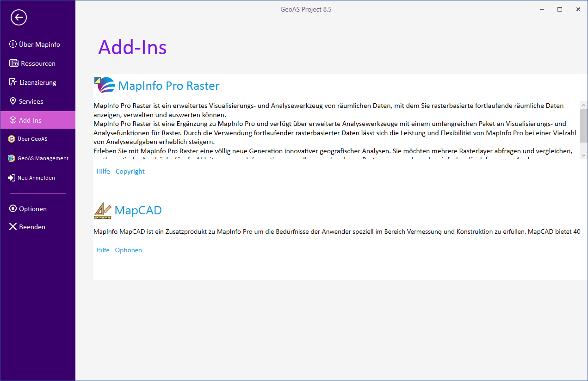Click the MapCAD ruler and pencil logo

102,211
